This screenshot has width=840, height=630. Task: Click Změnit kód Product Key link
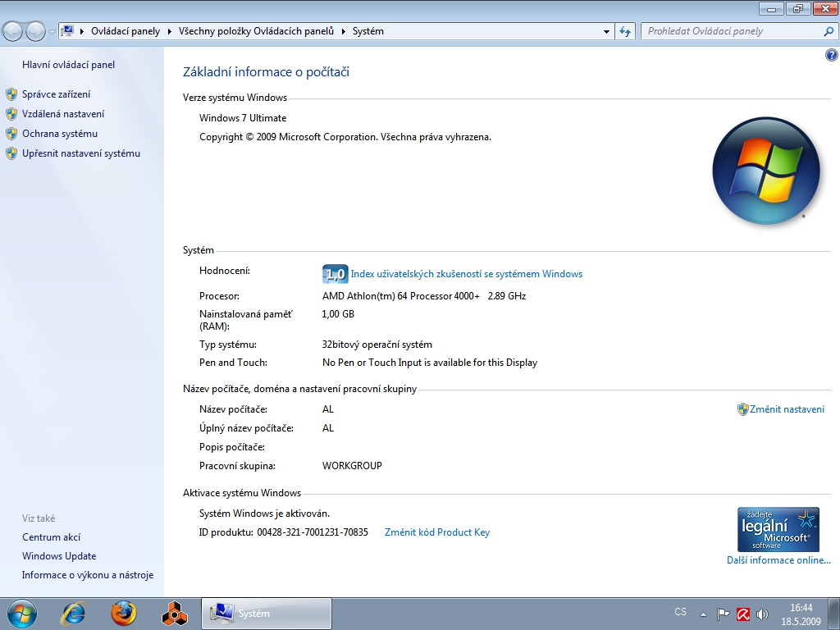coord(437,532)
